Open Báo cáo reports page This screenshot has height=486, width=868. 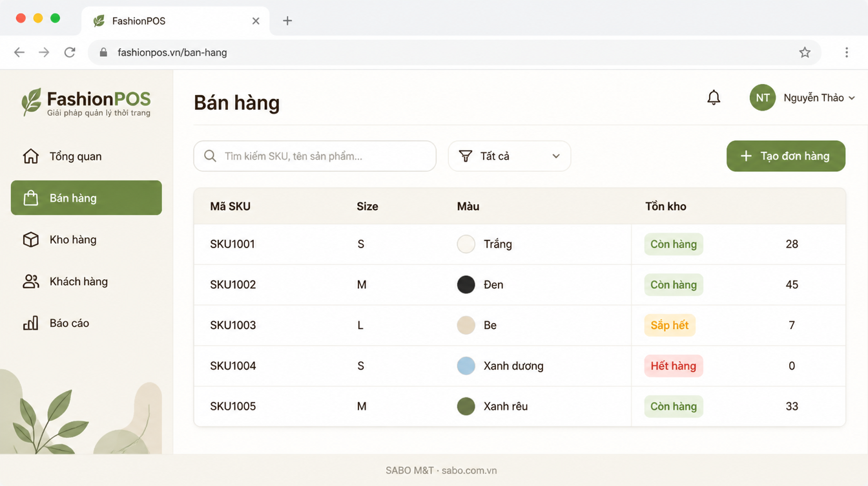tap(87, 323)
